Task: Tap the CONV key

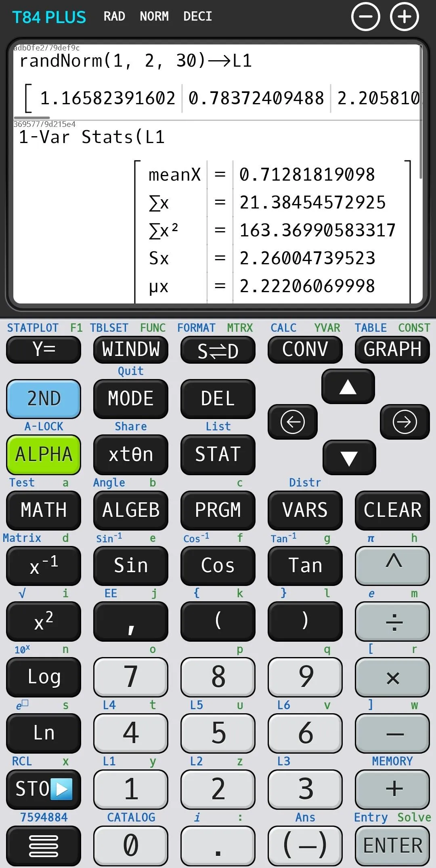Action: (x=305, y=350)
